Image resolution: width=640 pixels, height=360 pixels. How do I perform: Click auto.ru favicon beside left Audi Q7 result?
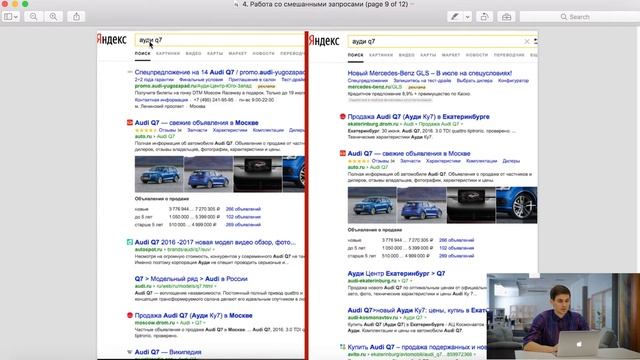[x=130, y=122]
